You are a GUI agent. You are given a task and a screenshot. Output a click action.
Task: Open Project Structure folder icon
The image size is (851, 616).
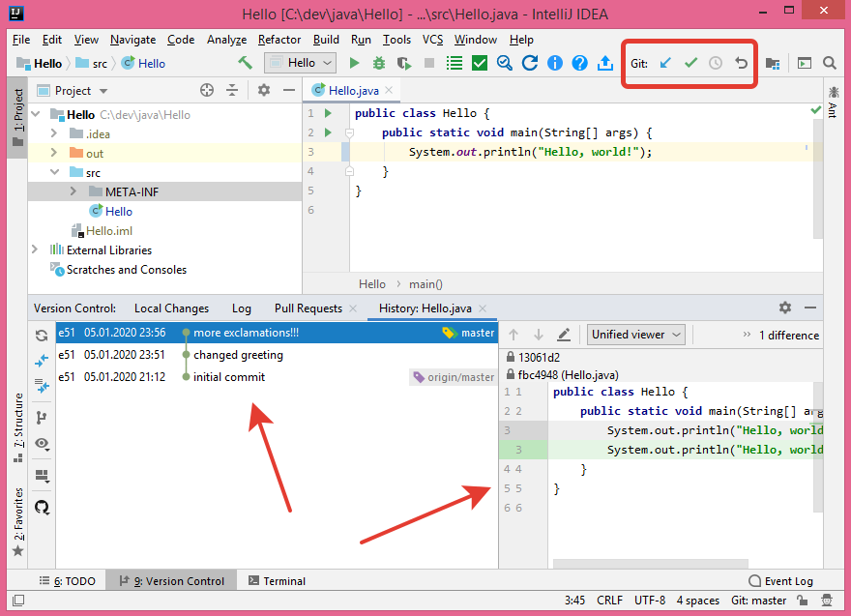773,64
